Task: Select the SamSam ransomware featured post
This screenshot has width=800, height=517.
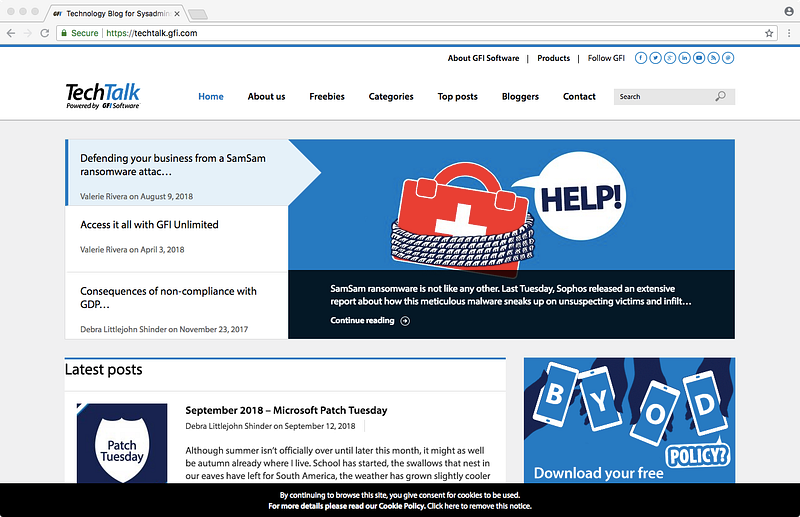Action: (x=177, y=173)
